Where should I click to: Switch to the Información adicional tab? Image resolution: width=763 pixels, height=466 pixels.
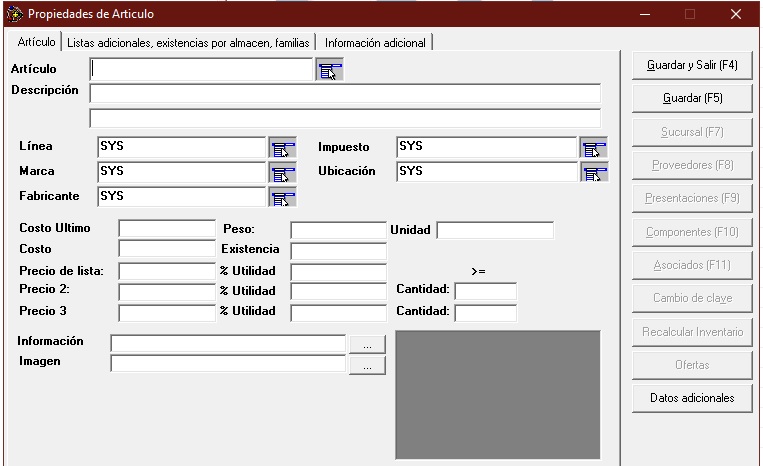click(375, 43)
